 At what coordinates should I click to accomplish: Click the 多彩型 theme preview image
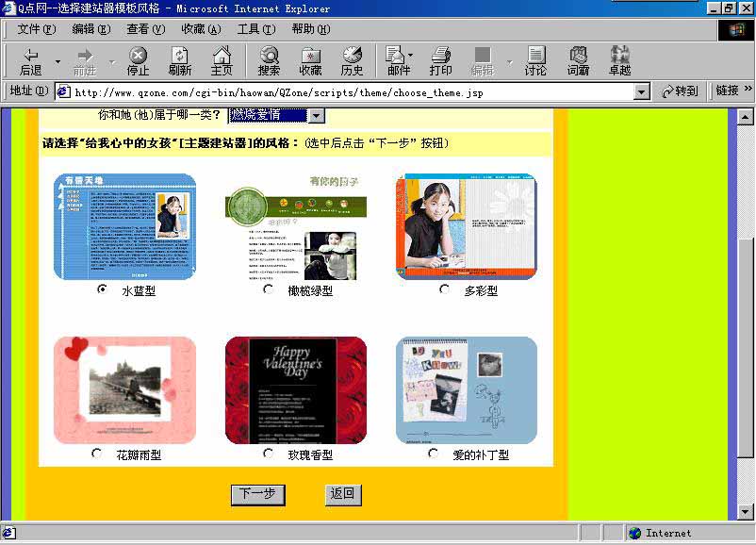point(468,223)
